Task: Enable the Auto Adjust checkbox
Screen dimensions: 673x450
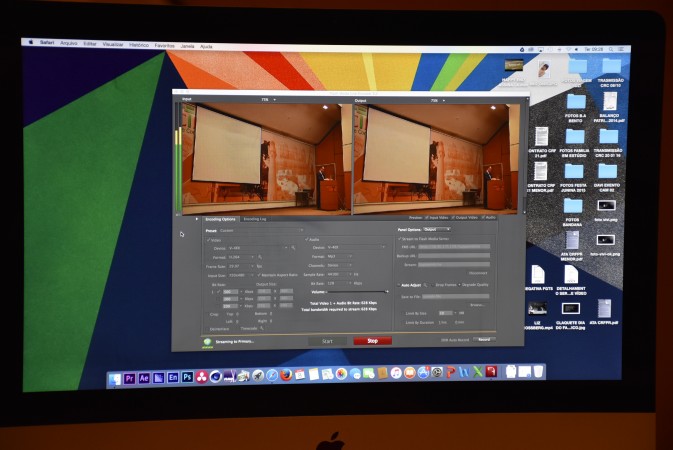Action: coord(399,285)
